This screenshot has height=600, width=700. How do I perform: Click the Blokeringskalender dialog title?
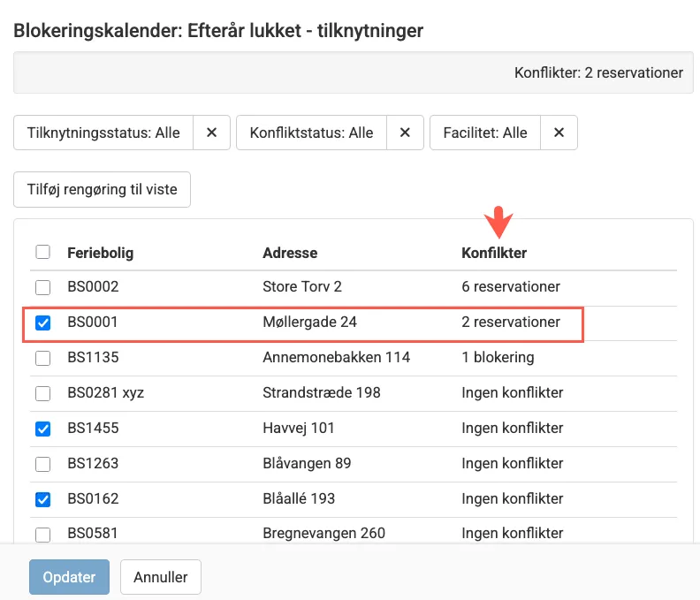(x=218, y=31)
